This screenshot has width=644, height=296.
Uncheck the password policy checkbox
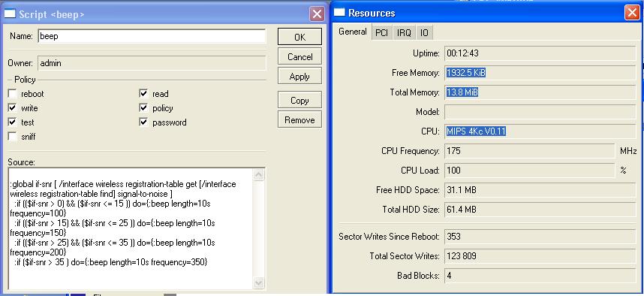(143, 122)
